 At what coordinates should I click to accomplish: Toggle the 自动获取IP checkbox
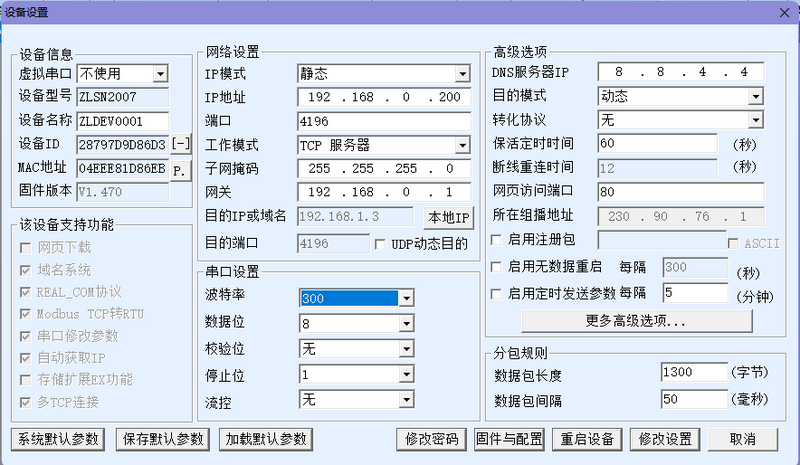pos(25,358)
